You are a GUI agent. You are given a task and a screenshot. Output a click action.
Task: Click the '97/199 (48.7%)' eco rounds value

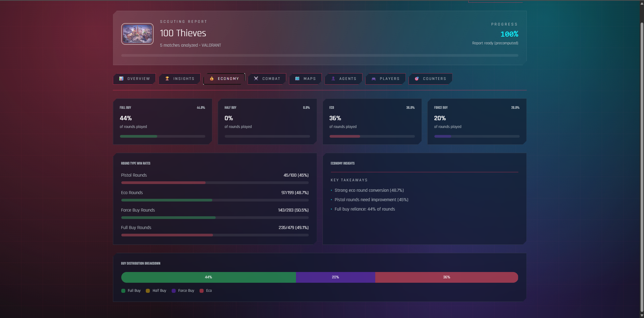(x=295, y=193)
